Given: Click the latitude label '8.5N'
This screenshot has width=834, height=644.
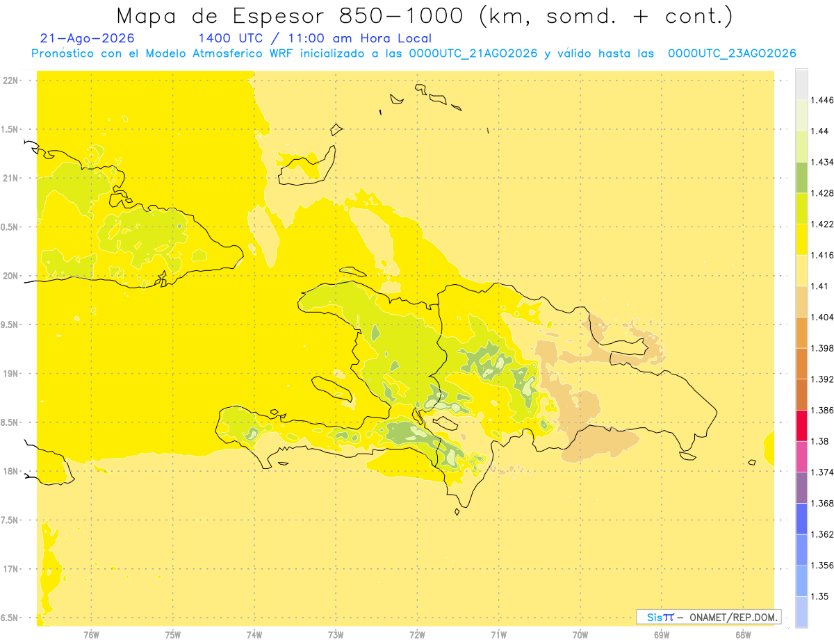Looking at the screenshot, I should tap(10, 422).
